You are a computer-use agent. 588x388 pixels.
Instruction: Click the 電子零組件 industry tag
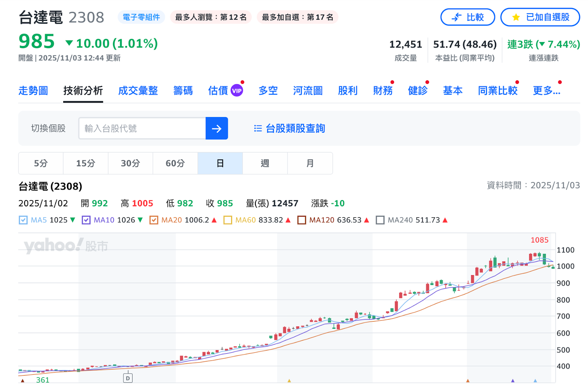click(x=141, y=17)
